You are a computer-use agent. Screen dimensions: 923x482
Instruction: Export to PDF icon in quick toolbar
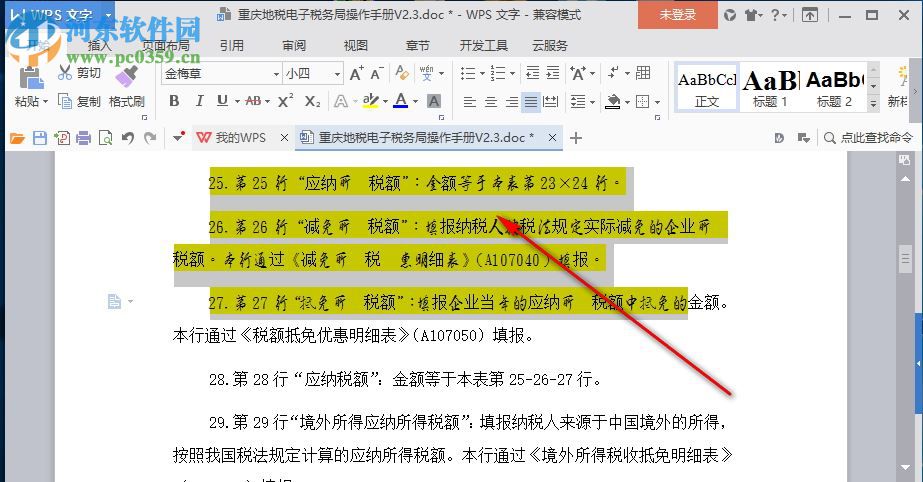click(x=62, y=138)
